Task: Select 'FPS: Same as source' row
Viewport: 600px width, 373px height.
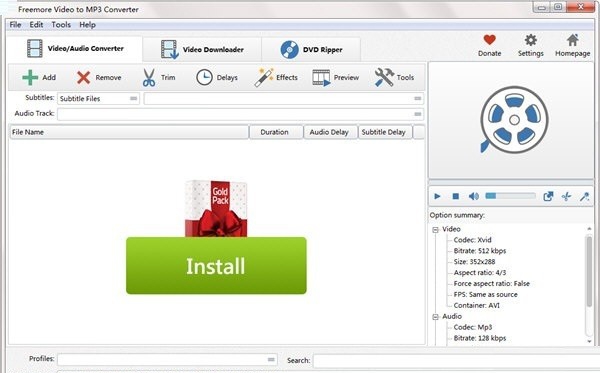Action: point(486,295)
